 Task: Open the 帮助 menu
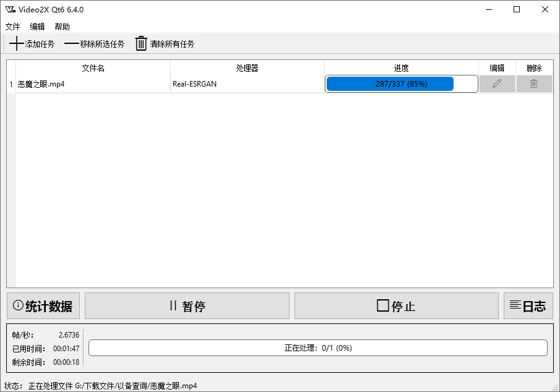[62, 27]
